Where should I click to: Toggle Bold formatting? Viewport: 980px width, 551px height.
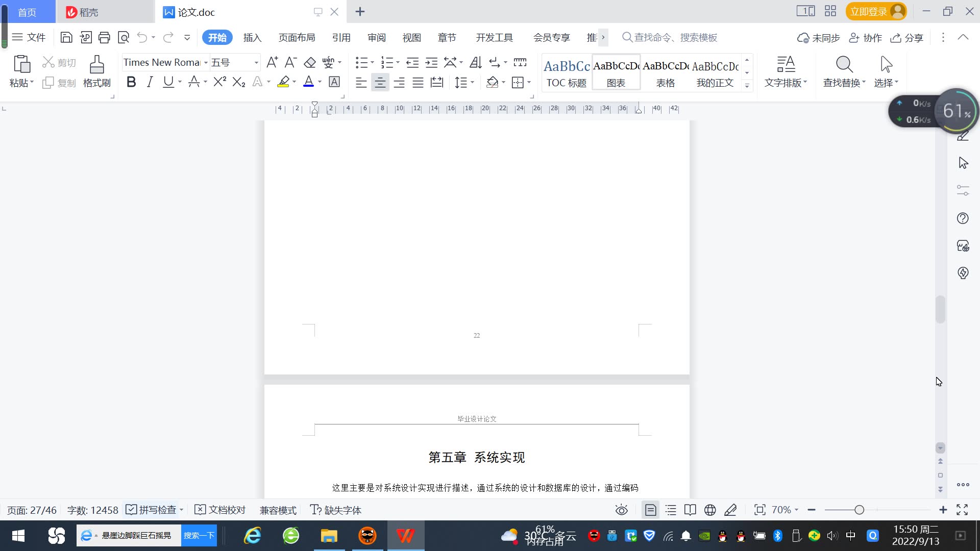click(x=131, y=82)
